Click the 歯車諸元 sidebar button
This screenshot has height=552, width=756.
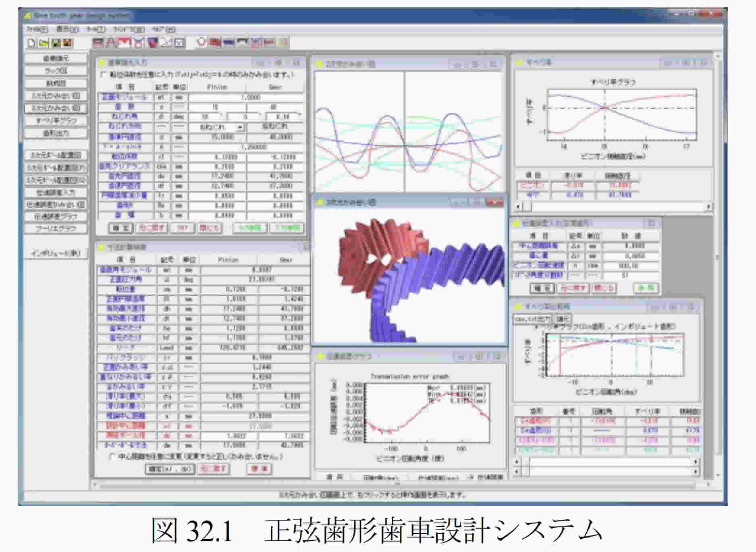(56, 58)
